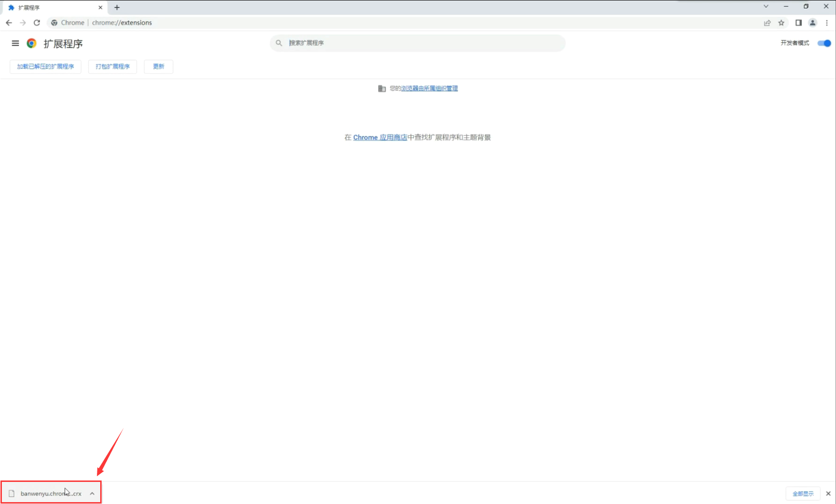Viewport: 836px width, 504px height.
Task: Open the share page icon
Action: (767, 23)
